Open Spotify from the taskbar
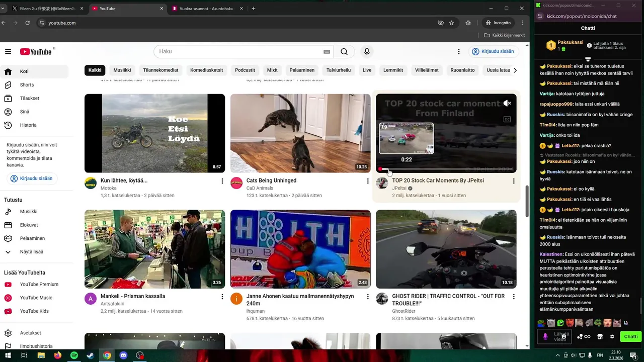This screenshot has width=644, height=362. pyautogui.click(x=74, y=355)
